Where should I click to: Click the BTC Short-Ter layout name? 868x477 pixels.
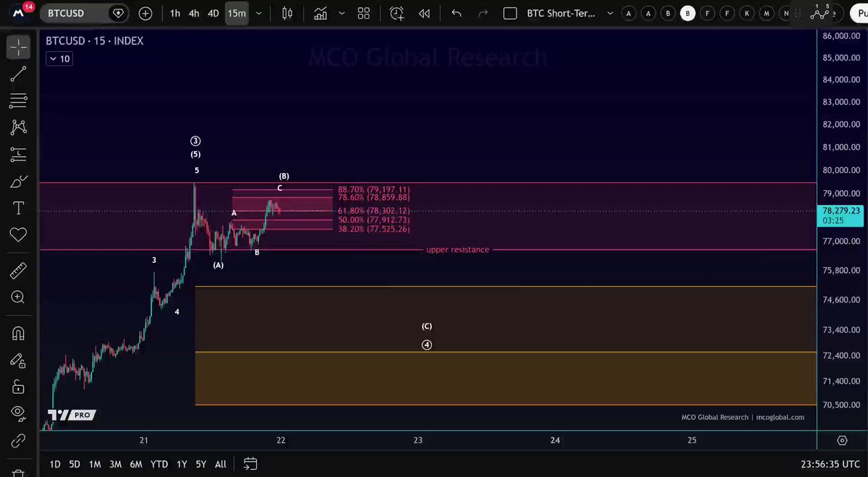[561, 13]
